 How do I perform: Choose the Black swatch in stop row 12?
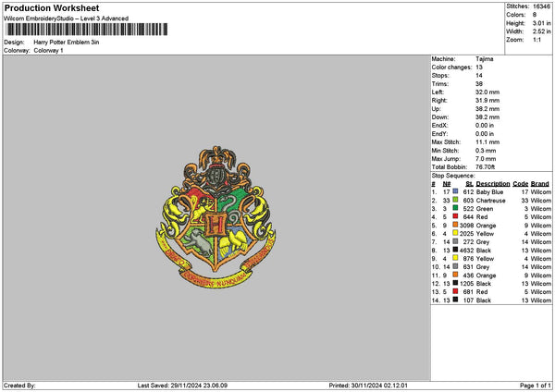455,283
